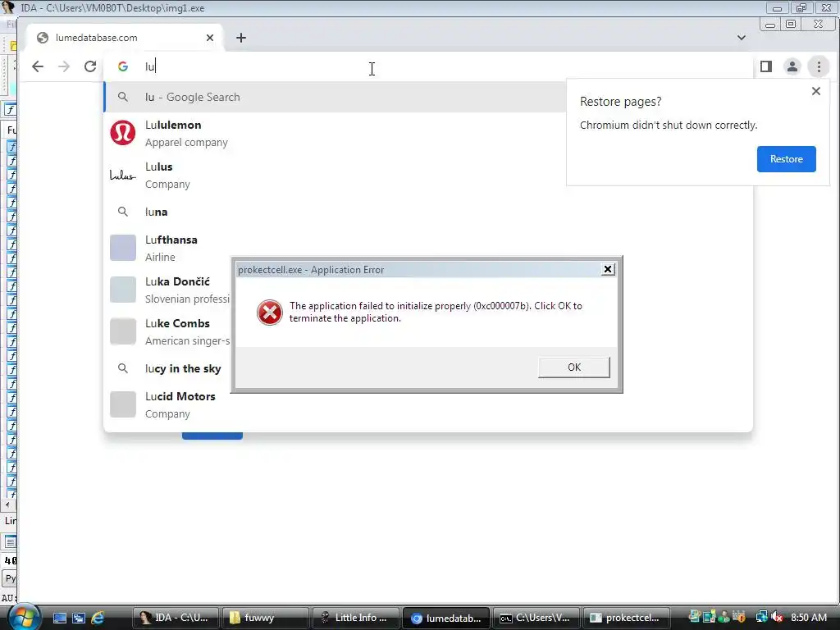The image size is (840, 630).
Task: Open the Chromium three-dot menu
Action: (x=818, y=66)
